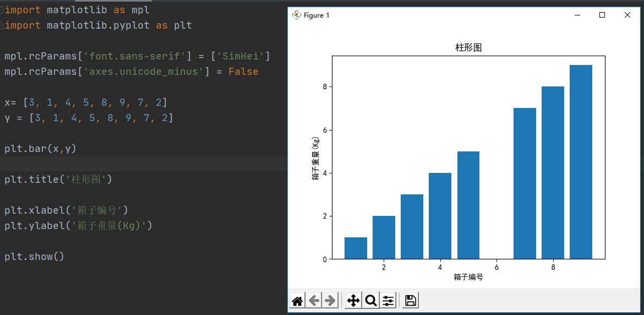644x315 pixels.
Task: Click the fold marker beside import matplotlib.pyplot
Action: click(2, 25)
